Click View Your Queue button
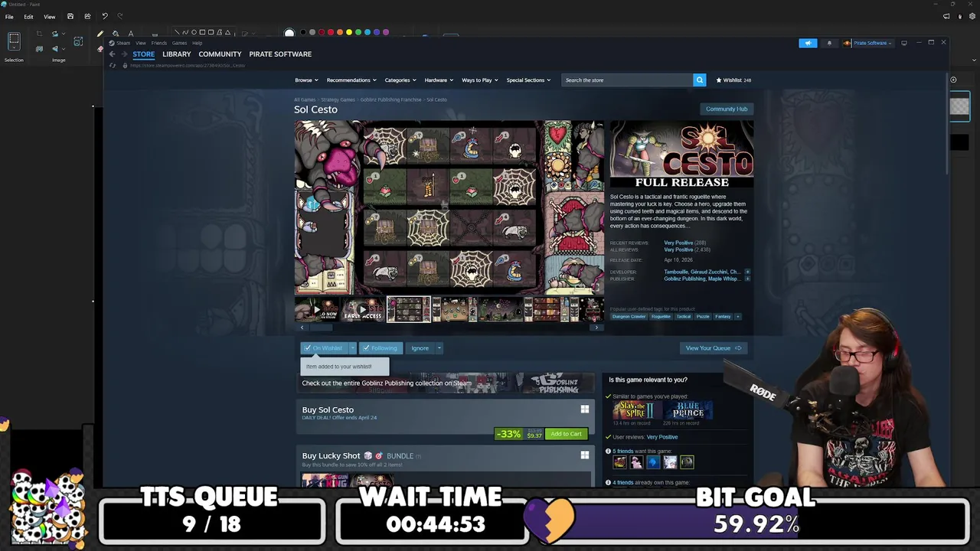Viewport: 980px width, 551px height. click(713, 348)
